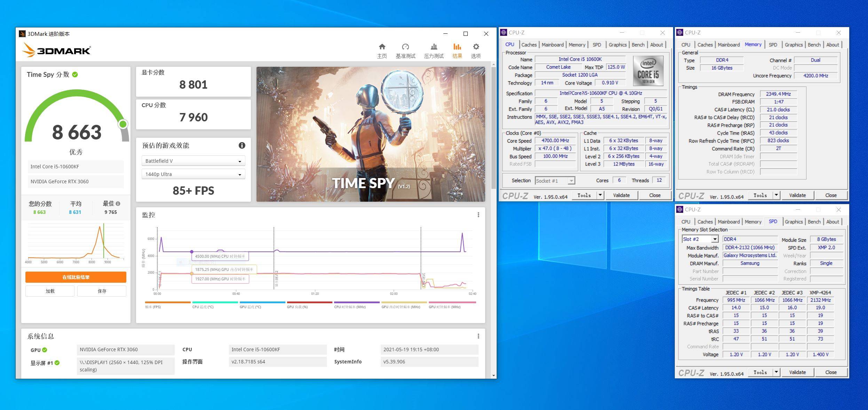Click the CPU-Z title icon in the CPU window

click(x=504, y=32)
